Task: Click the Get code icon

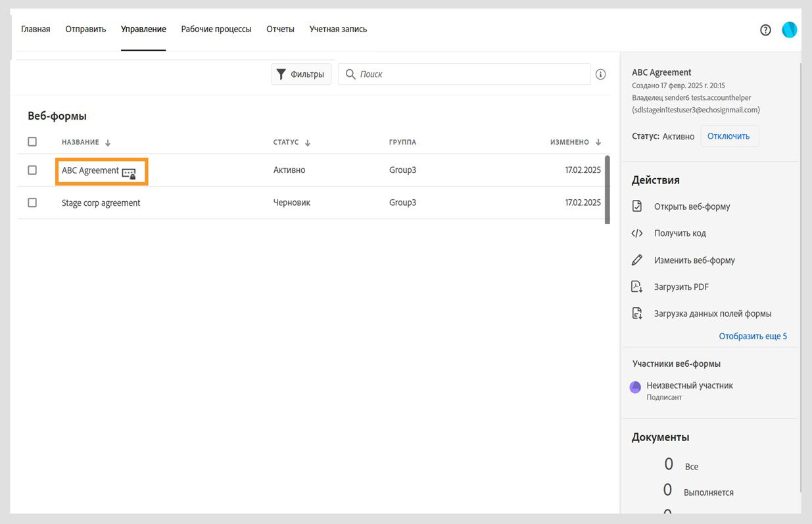Action: 636,233
